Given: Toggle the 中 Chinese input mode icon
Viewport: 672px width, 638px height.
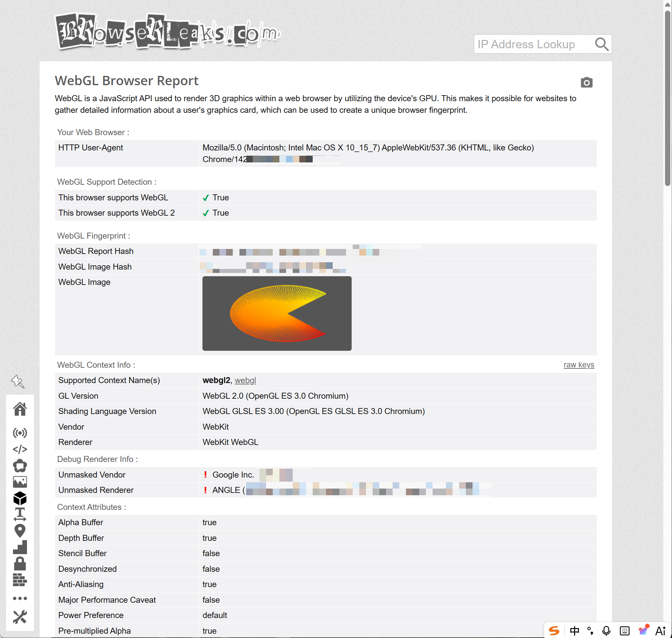Looking at the screenshot, I should (x=574, y=631).
